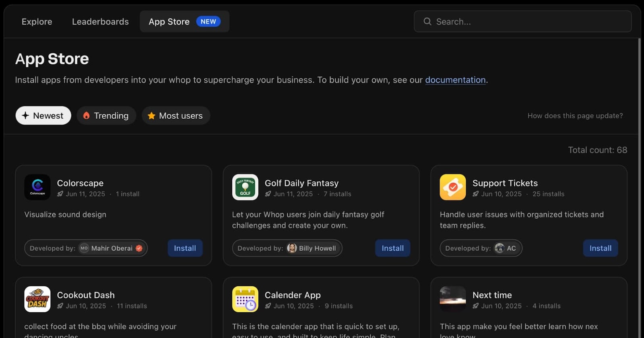Open the Explore tab

(x=37, y=22)
